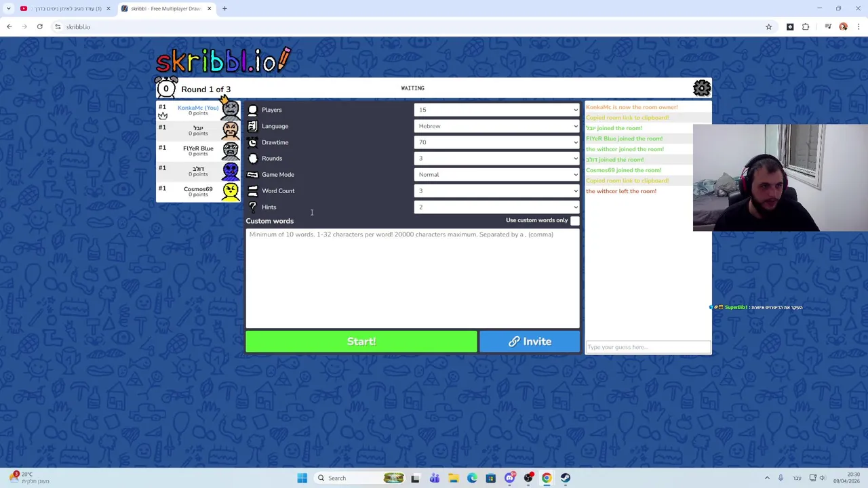
Task: Select the skribbl Free Multiplayer tab
Action: click(166, 9)
